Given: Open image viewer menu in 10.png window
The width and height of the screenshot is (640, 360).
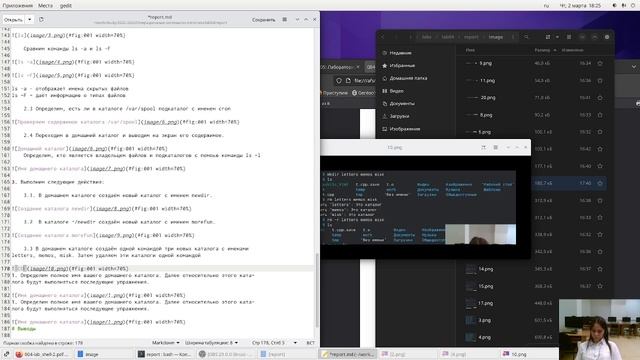Looking at the screenshot, I should [x=496, y=147].
